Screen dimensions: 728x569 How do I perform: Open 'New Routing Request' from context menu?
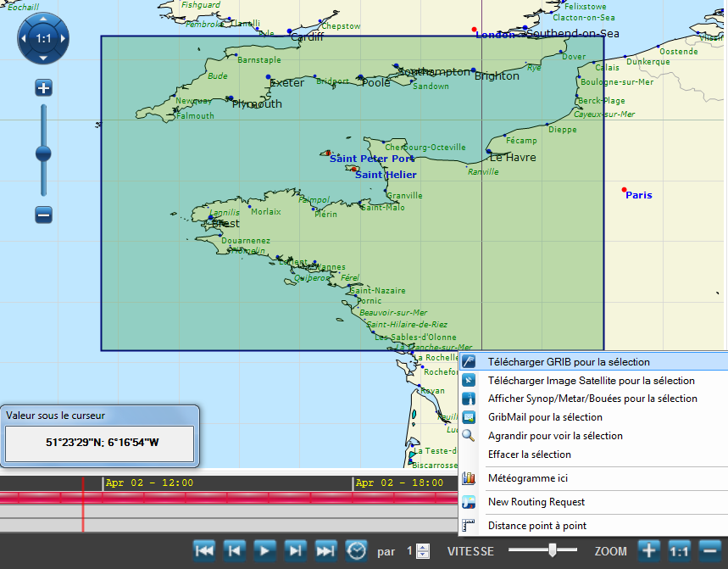coord(536,502)
